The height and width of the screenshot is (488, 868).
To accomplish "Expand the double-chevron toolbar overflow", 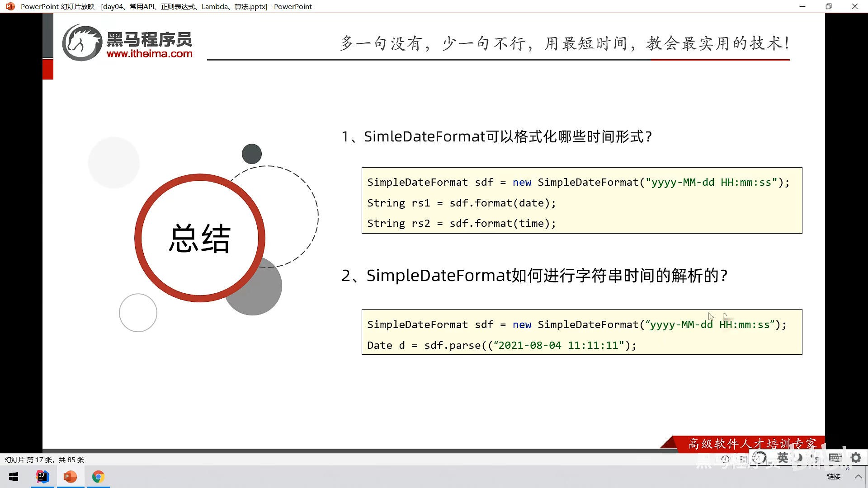I will click(847, 469).
